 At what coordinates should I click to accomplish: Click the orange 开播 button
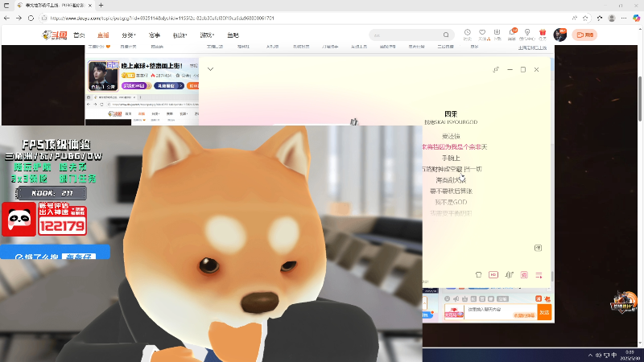(584, 35)
